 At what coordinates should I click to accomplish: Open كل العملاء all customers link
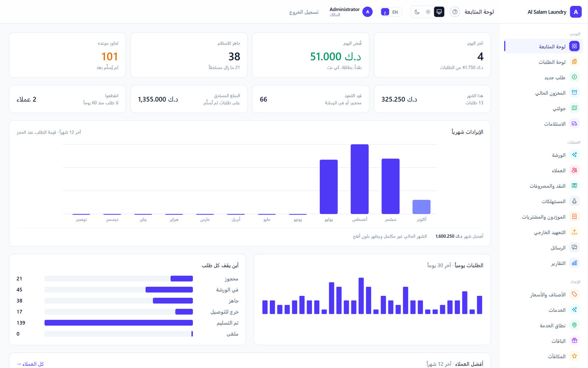[30, 364]
